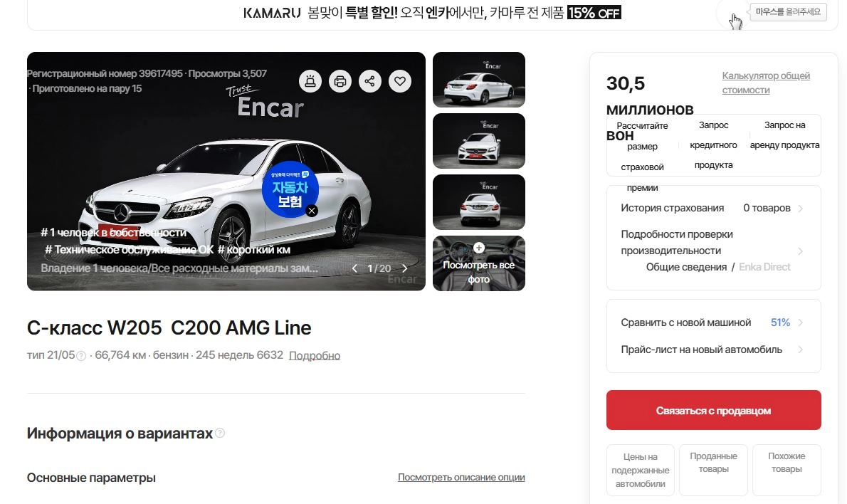847x504 pixels.
Task: Open Цены на подержанные автомобили tab
Action: pos(640,470)
